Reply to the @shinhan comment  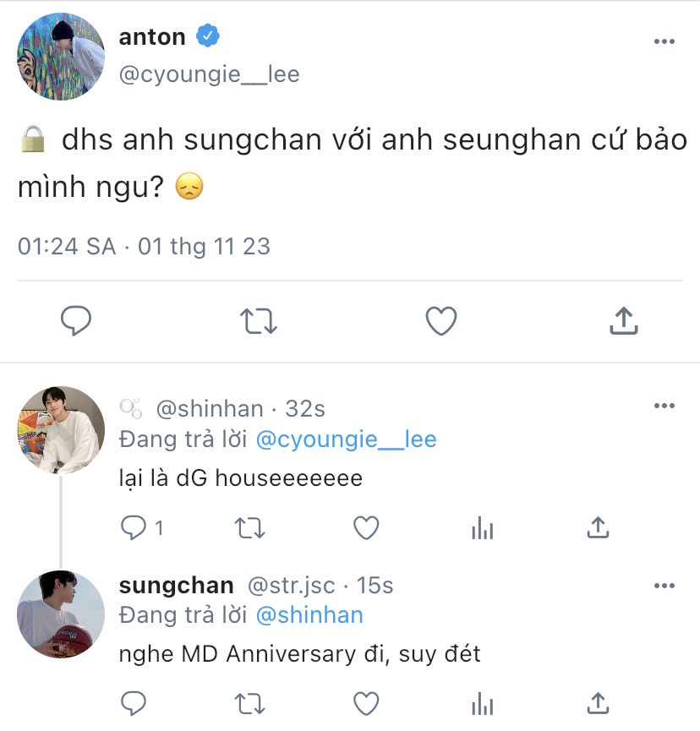pyautogui.click(x=134, y=527)
